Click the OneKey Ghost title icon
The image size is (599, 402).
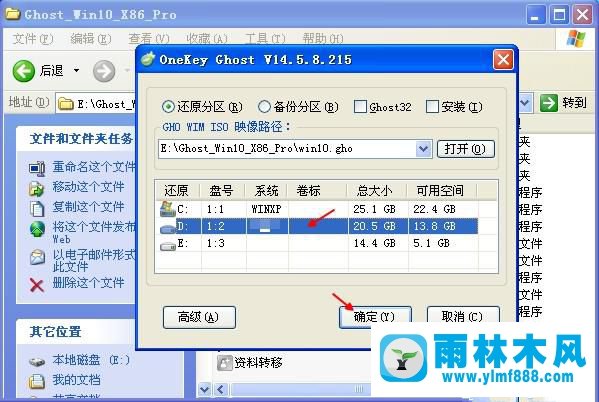tap(148, 59)
